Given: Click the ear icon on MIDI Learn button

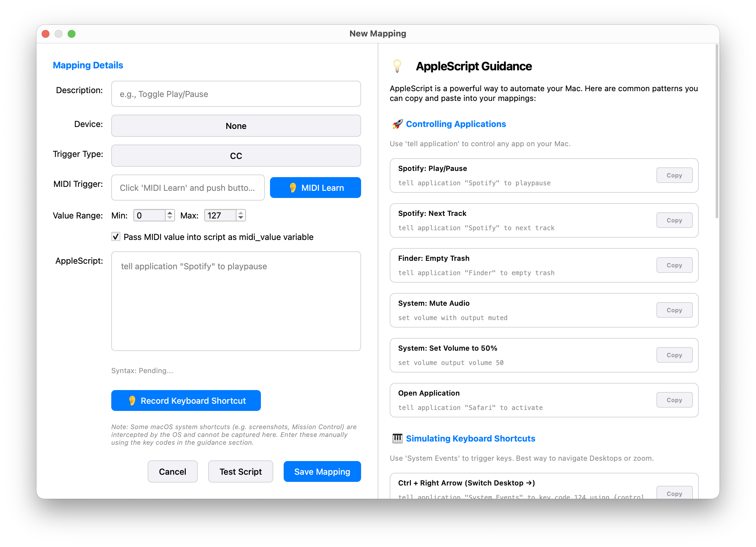Looking at the screenshot, I should 294,188.
